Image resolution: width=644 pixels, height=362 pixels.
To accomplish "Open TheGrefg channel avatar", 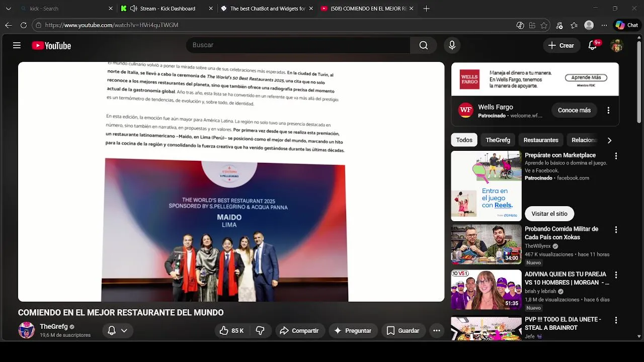I will coord(27,330).
